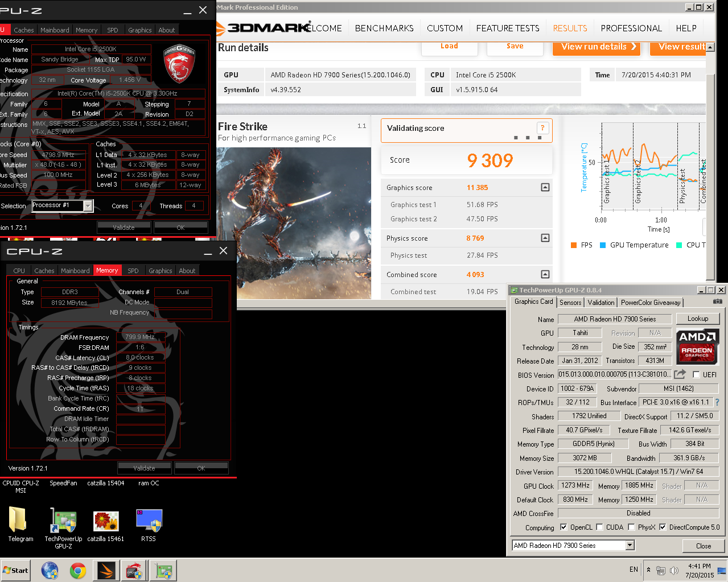
Task: Click View run details button
Action: click(x=597, y=47)
